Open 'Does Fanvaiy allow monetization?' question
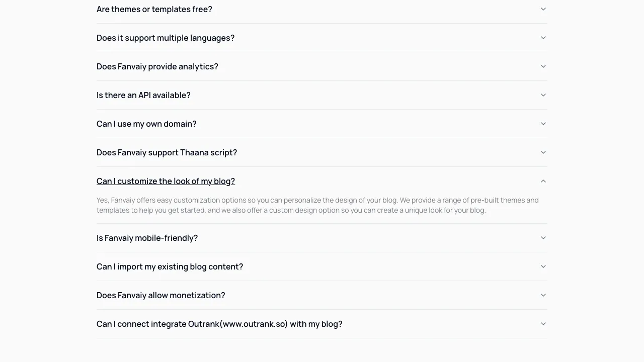644x362 pixels. [160, 295]
